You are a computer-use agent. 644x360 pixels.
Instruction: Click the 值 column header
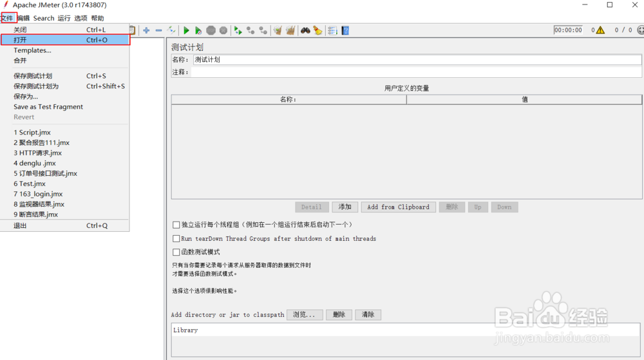tap(524, 99)
